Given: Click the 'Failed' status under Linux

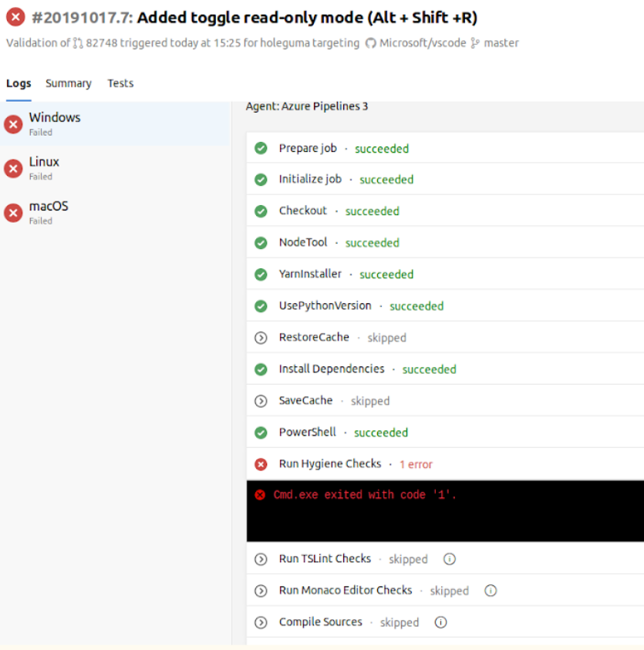Looking at the screenshot, I should click(41, 177).
